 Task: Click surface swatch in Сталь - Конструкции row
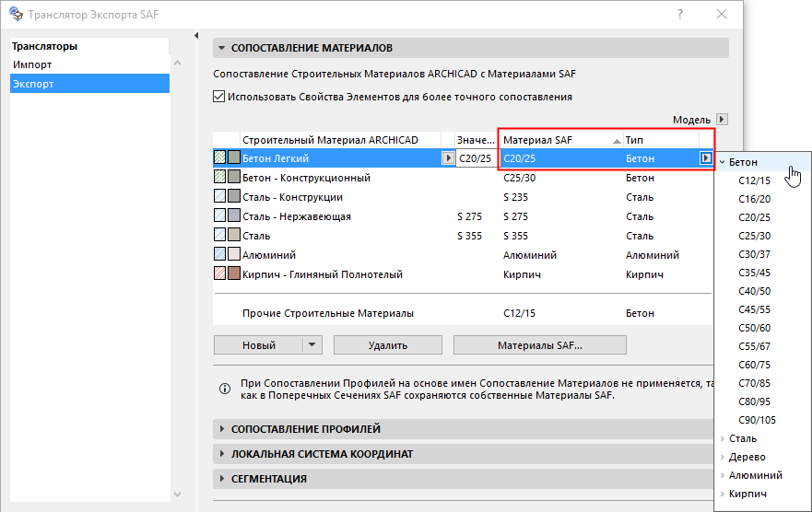point(234,196)
